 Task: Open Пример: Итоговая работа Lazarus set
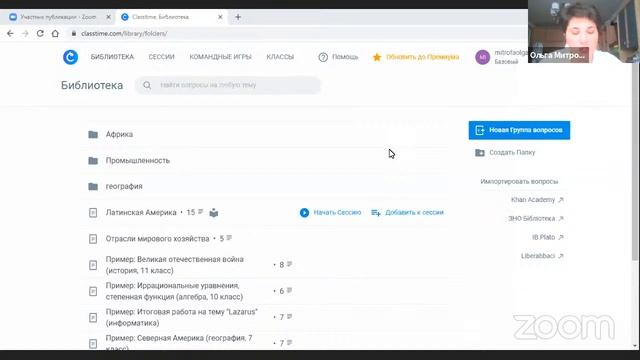182,317
